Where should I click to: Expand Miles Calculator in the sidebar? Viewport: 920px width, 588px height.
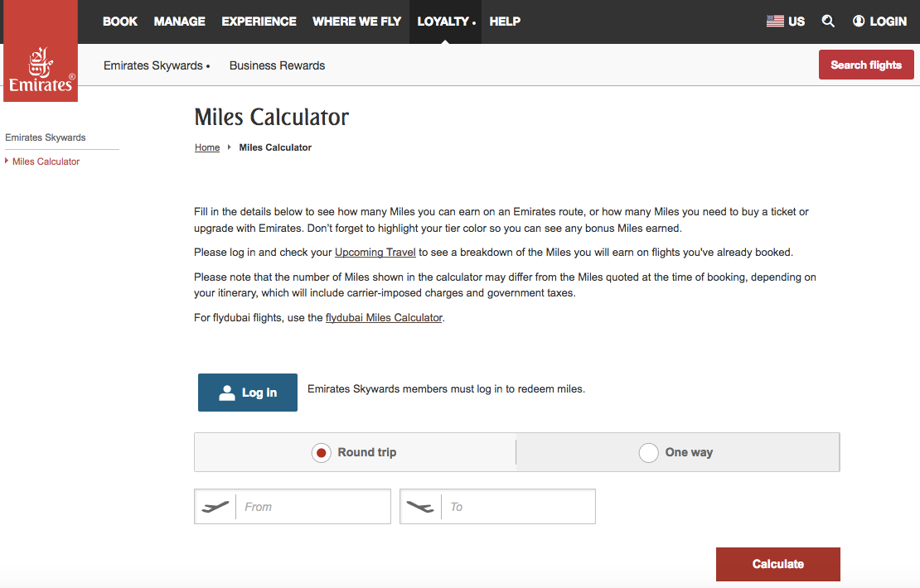46,161
